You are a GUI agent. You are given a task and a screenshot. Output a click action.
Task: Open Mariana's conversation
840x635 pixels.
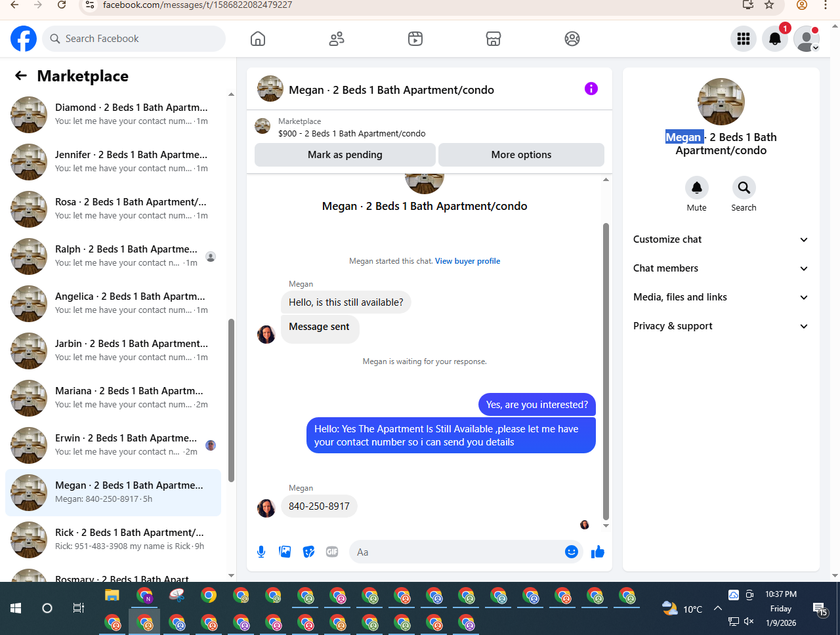tap(113, 398)
